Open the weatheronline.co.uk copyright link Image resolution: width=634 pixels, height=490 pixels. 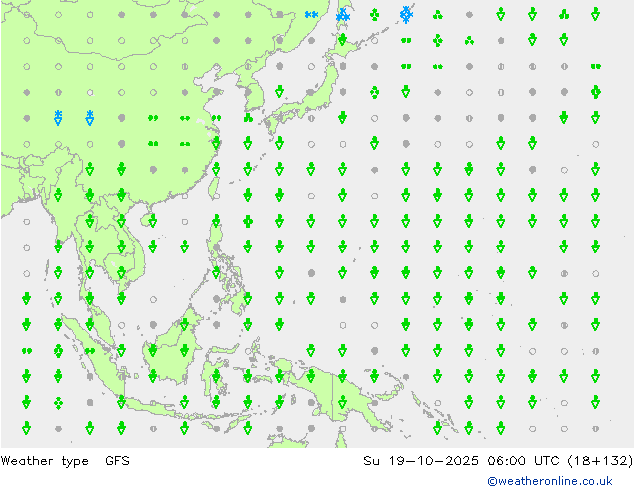[x=550, y=481]
